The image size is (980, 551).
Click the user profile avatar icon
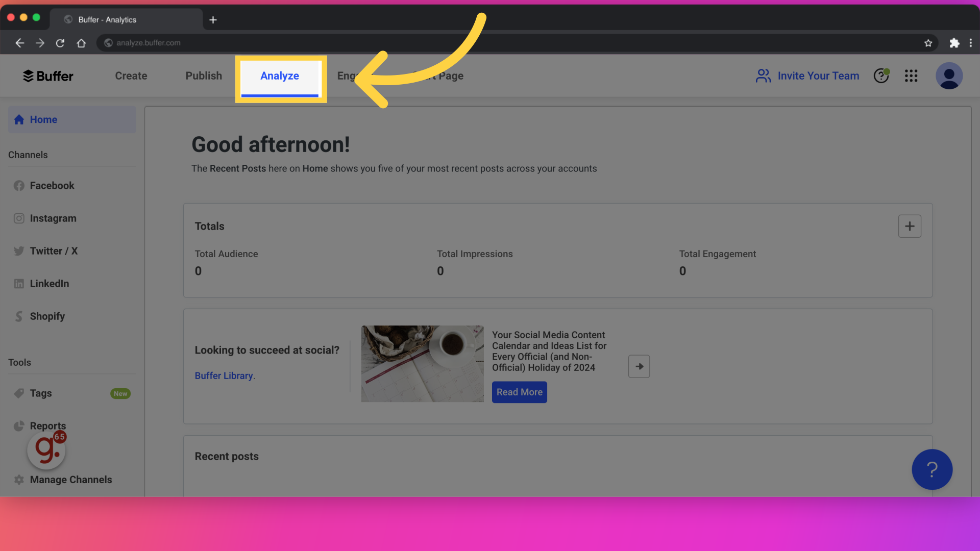[x=948, y=76]
